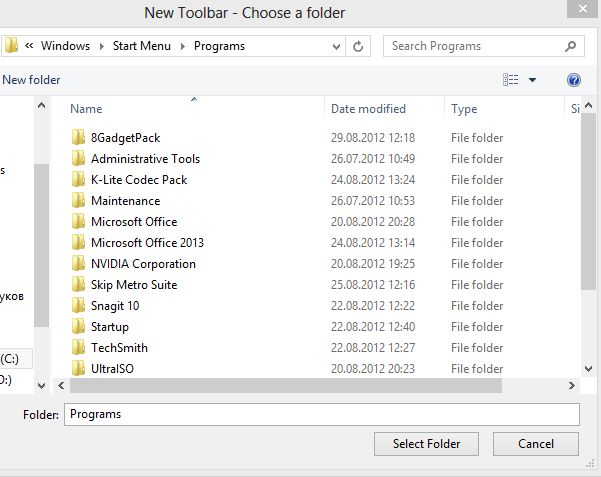Click the view layout icon

(511, 80)
